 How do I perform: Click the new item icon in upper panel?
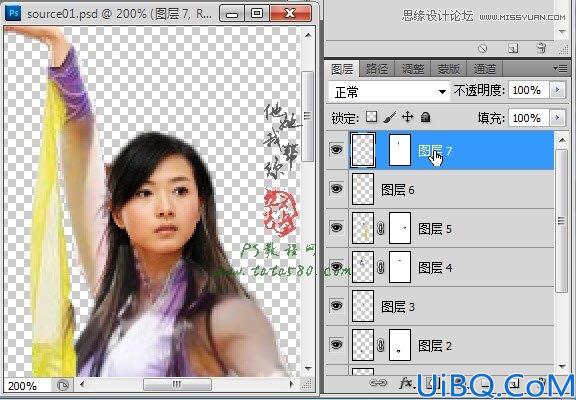coord(513,48)
